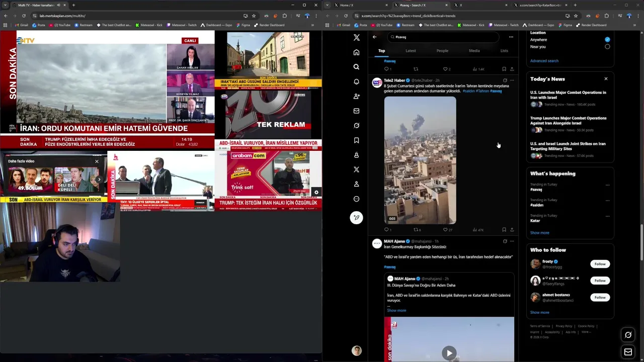Expand the quoted MAH Ajansı post with Show more
Image resolution: width=644 pixels, height=362 pixels.
coord(396,311)
